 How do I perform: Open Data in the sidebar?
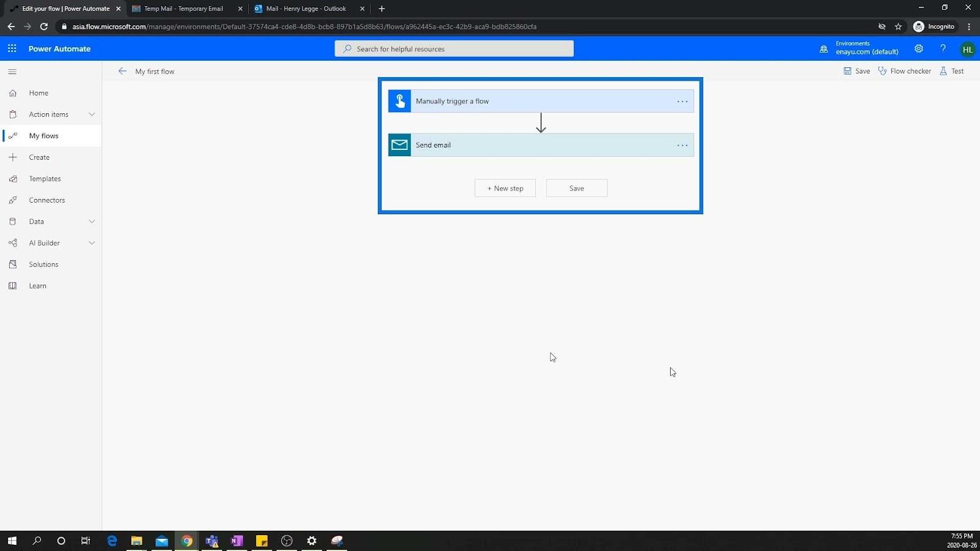coord(36,222)
